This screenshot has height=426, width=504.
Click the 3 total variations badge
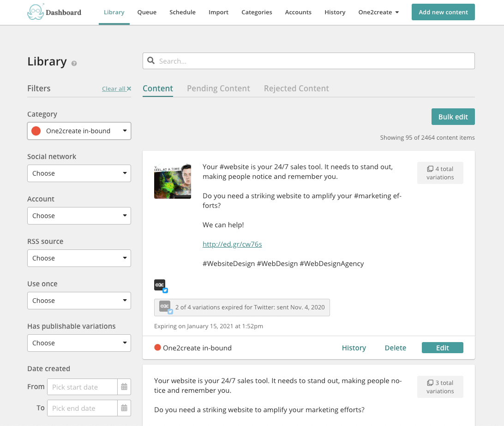[440, 387]
